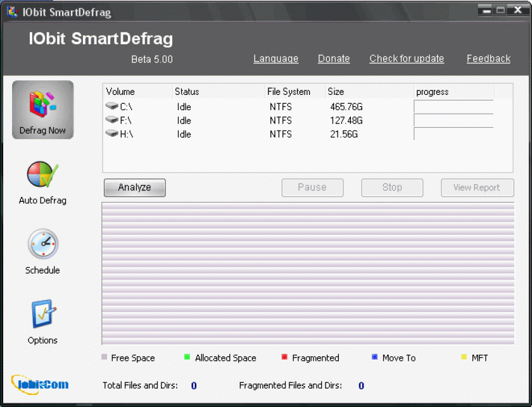The width and height of the screenshot is (532, 407).
Task: Sort by the File System column header
Action: [295, 92]
